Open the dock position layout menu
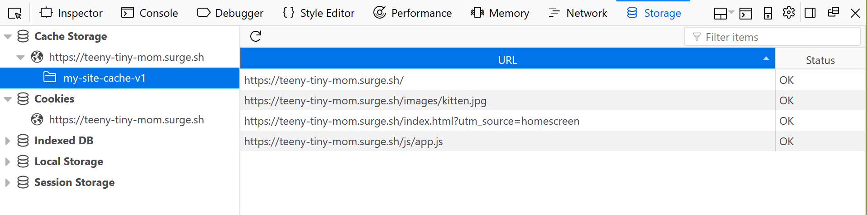 click(724, 14)
